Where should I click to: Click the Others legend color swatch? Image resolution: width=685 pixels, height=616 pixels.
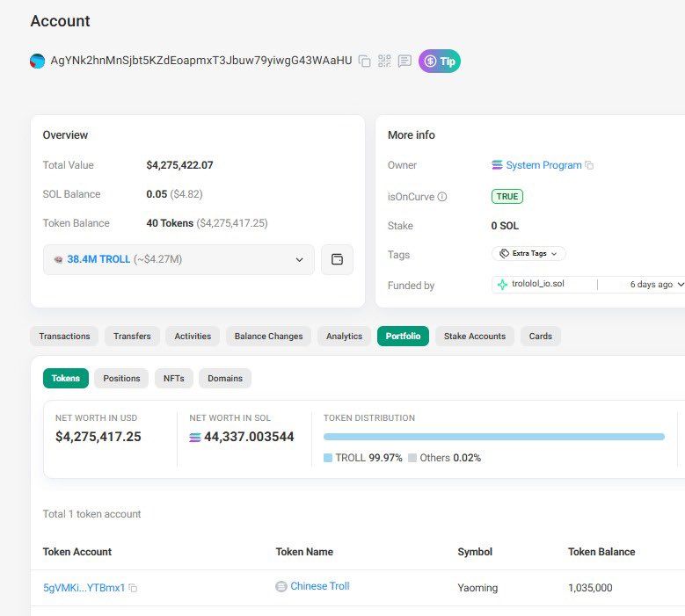412,458
